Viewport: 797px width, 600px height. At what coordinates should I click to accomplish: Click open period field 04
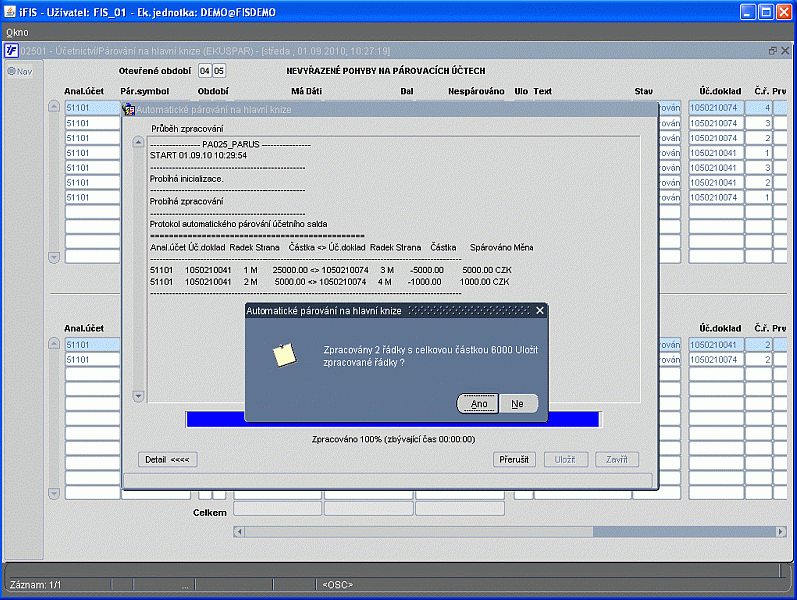pyautogui.click(x=204, y=71)
